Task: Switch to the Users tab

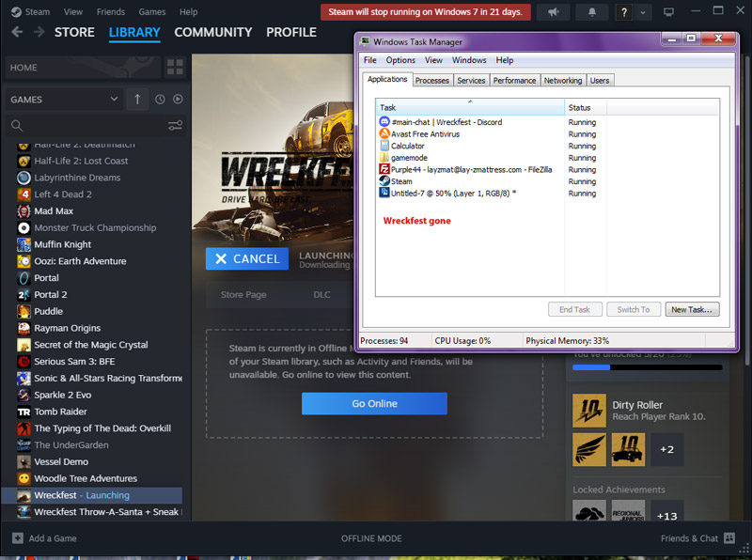Action: pyautogui.click(x=600, y=80)
